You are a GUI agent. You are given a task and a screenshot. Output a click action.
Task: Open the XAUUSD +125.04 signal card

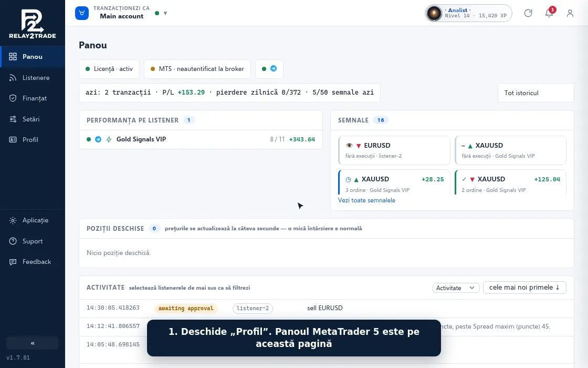click(x=510, y=182)
